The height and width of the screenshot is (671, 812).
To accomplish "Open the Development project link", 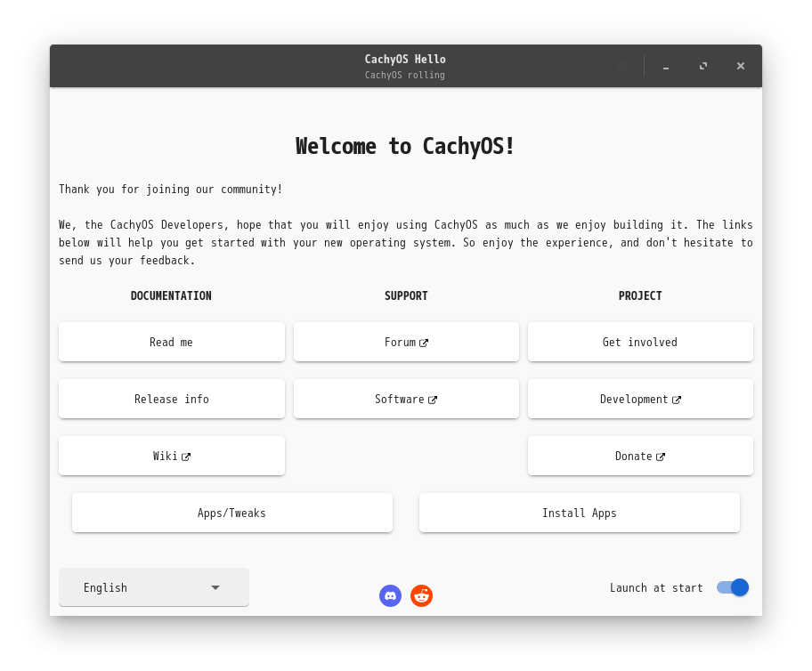I will coord(640,399).
